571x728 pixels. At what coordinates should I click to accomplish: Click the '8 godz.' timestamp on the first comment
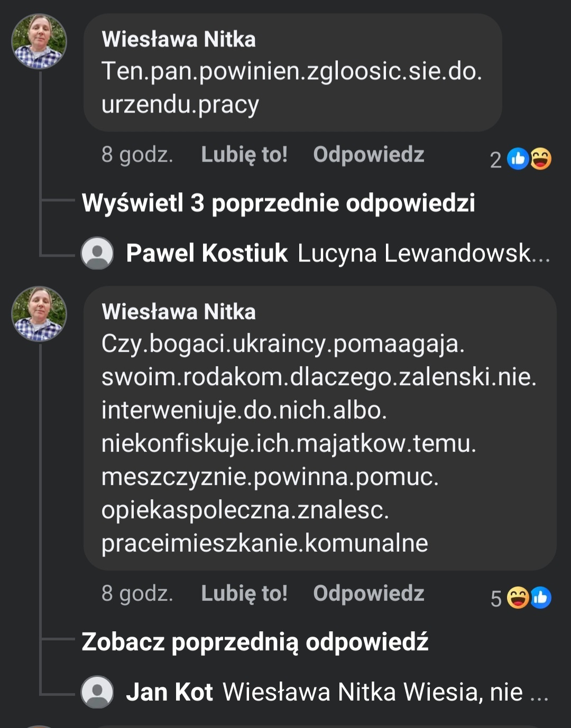137,155
